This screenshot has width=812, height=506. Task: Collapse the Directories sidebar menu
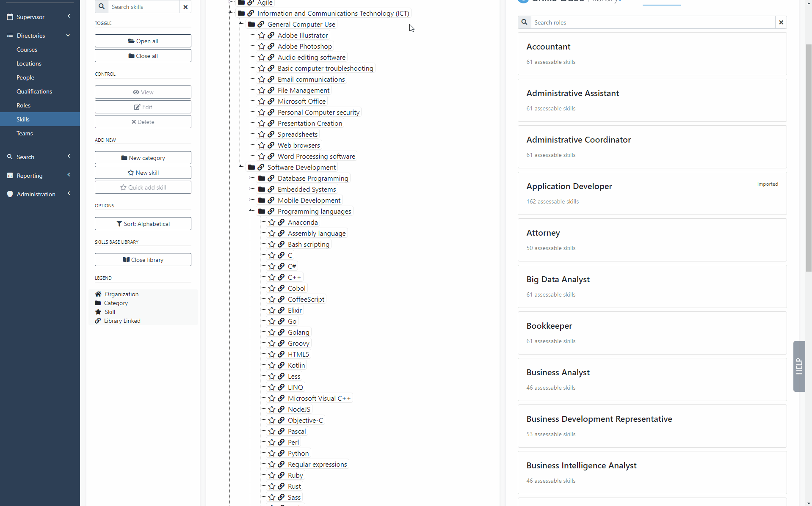(x=40, y=36)
